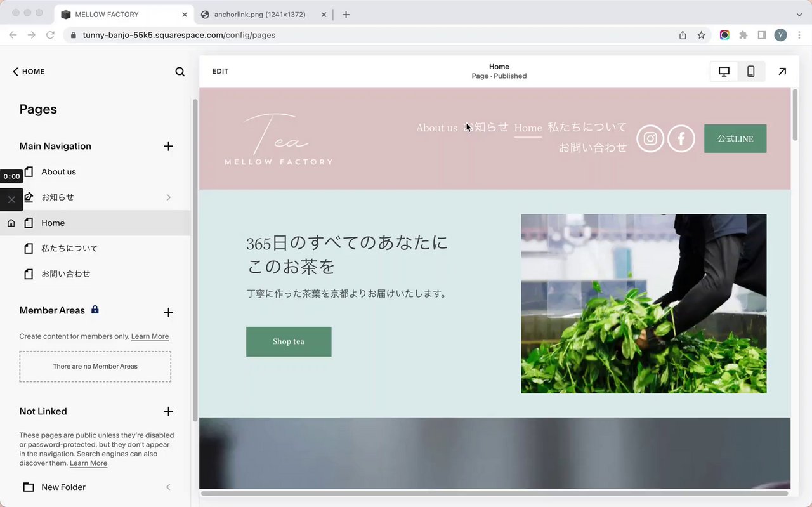Open the browser extensions puzzle icon
Screen dimensions: 812x507
click(743, 35)
